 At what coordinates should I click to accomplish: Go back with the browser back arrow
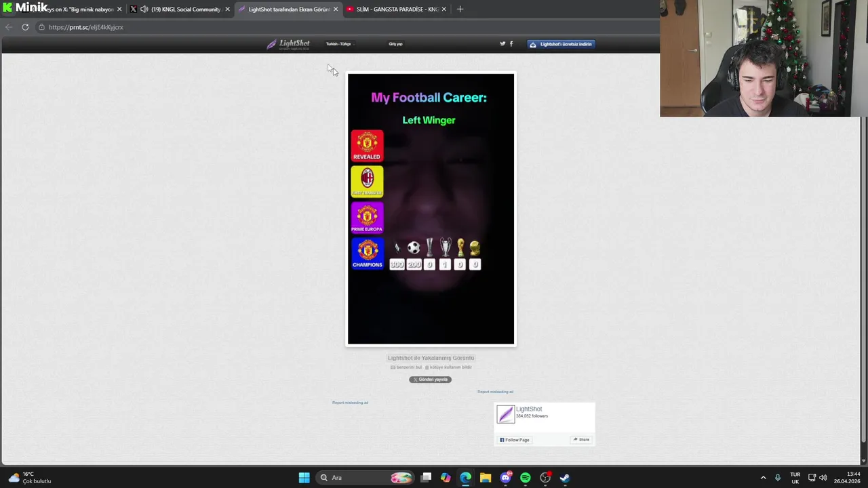[8, 27]
